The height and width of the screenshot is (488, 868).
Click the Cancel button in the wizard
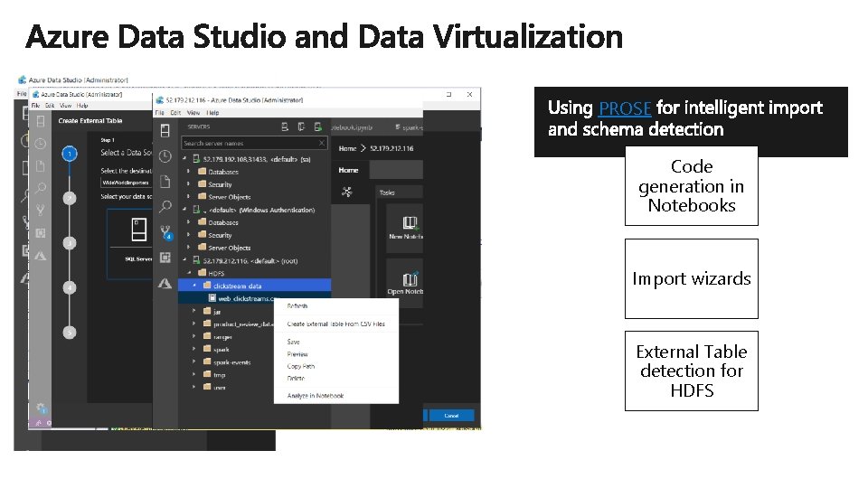coord(451,416)
